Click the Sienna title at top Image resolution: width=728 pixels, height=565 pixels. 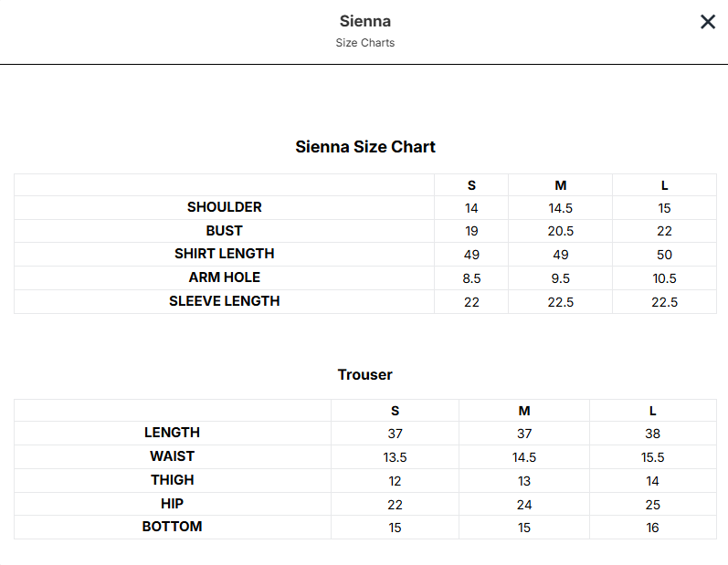(365, 21)
